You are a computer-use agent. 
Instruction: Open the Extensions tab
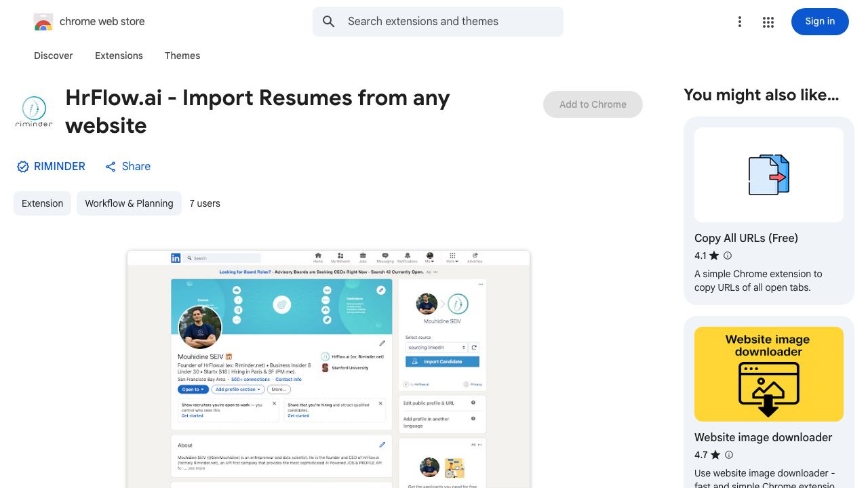coord(119,56)
